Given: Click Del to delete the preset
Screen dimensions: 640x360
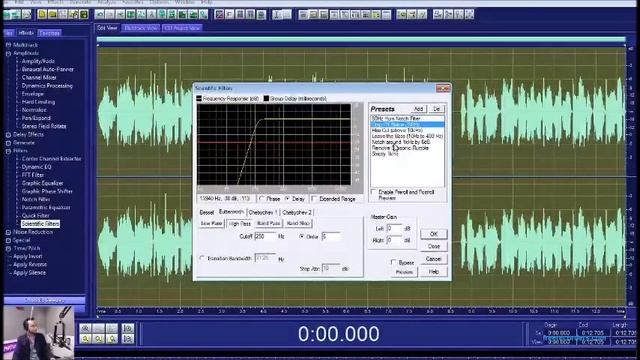Looking at the screenshot, I should tap(436, 109).
